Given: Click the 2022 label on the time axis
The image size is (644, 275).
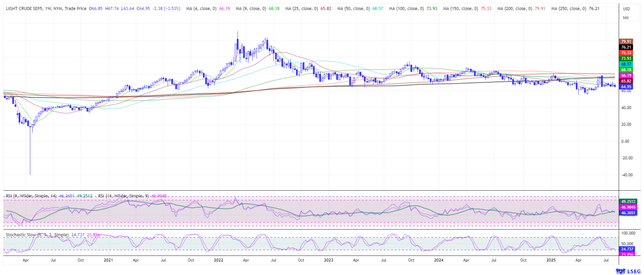Looking at the screenshot, I should pyautogui.click(x=218, y=260).
